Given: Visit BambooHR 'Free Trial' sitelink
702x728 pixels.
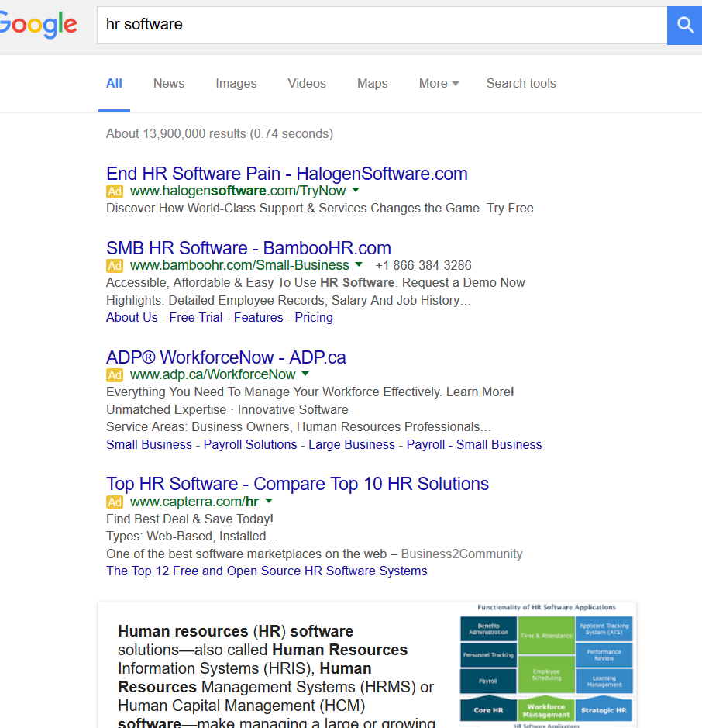Looking at the screenshot, I should pos(196,318).
